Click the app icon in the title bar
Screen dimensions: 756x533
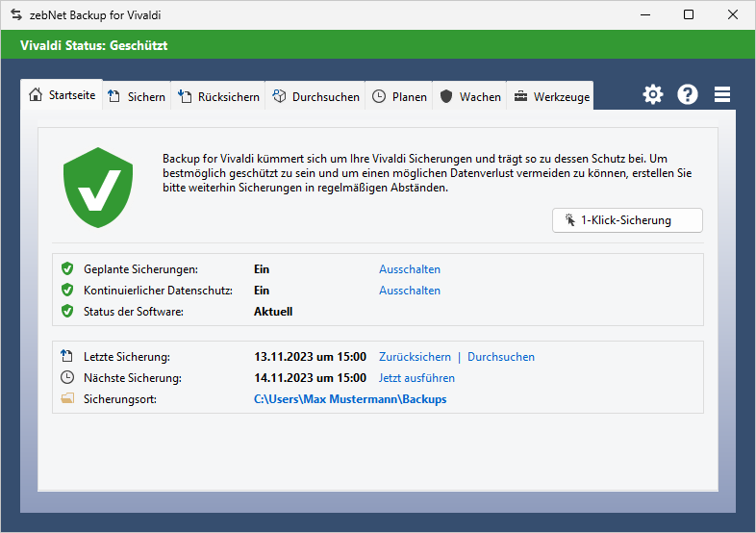(15, 14)
